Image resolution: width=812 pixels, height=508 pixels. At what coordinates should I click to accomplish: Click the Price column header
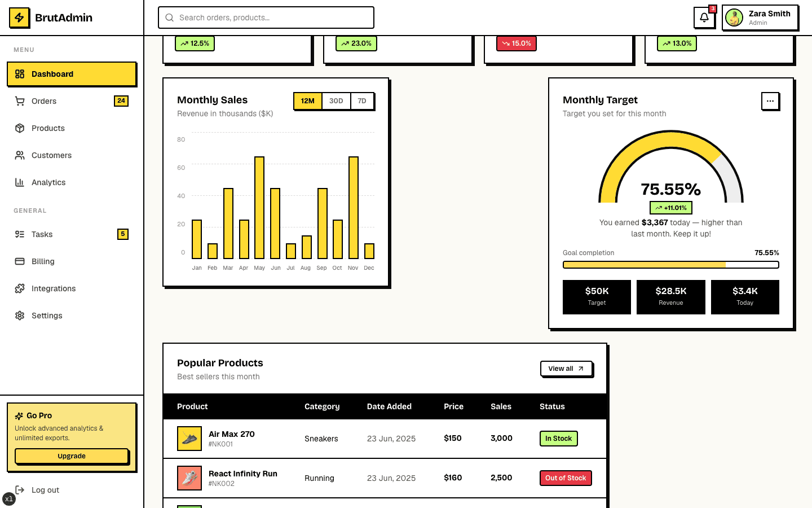tap(453, 406)
